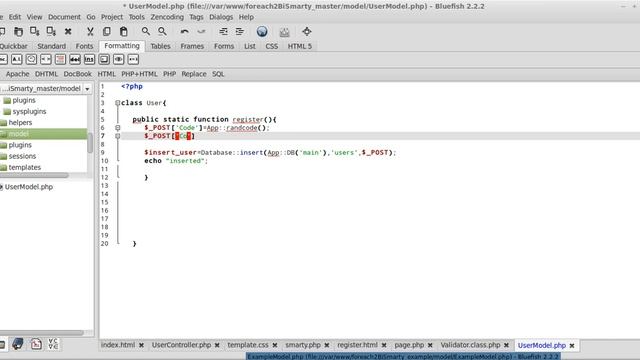Image resolution: width=640 pixels, height=360 pixels.
Task: Click the red-striped formatting toolbar icon
Action: pyautogui.click(x=60, y=60)
